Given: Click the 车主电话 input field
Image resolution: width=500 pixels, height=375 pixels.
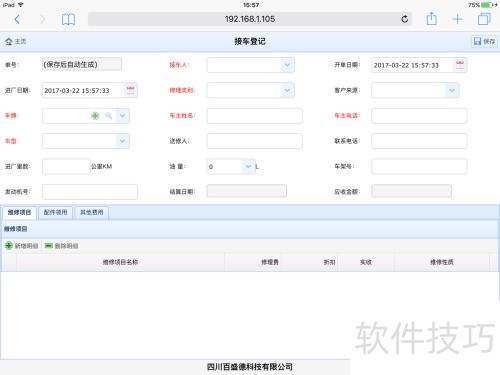Looking at the screenshot, I should (x=419, y=116).
